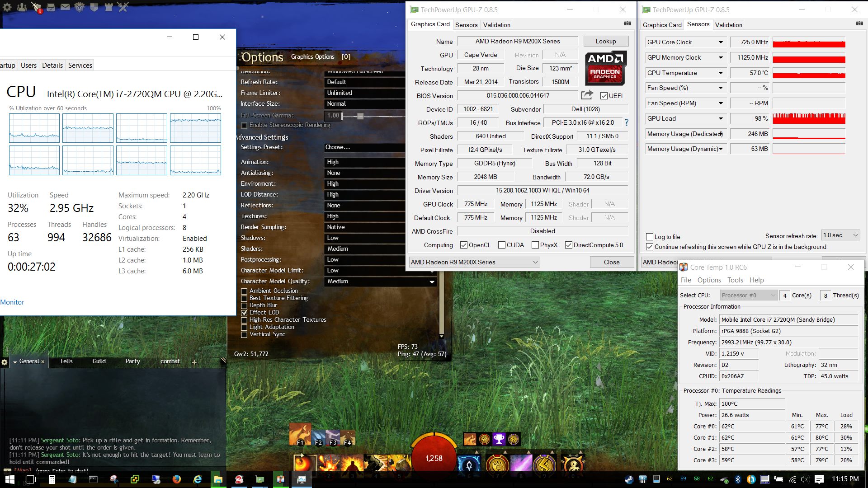Open Core Temp Tools menu
This screenshot has height=488, width=868.
735,280
